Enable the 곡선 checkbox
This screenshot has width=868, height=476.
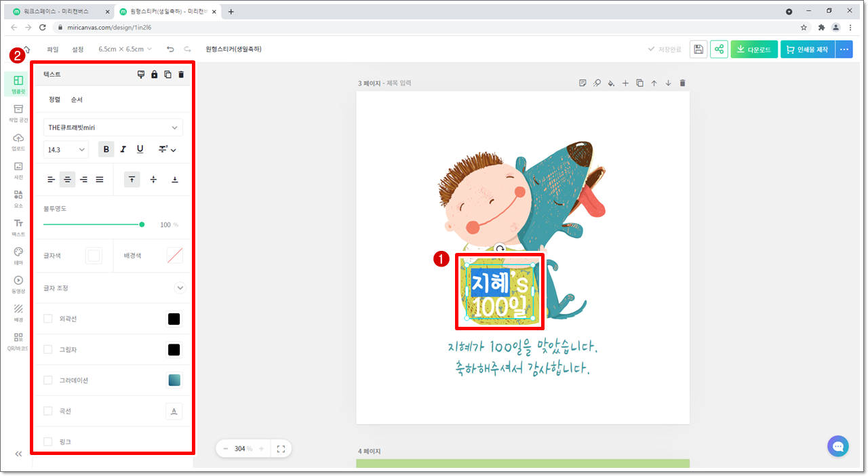tap(48, 411)
